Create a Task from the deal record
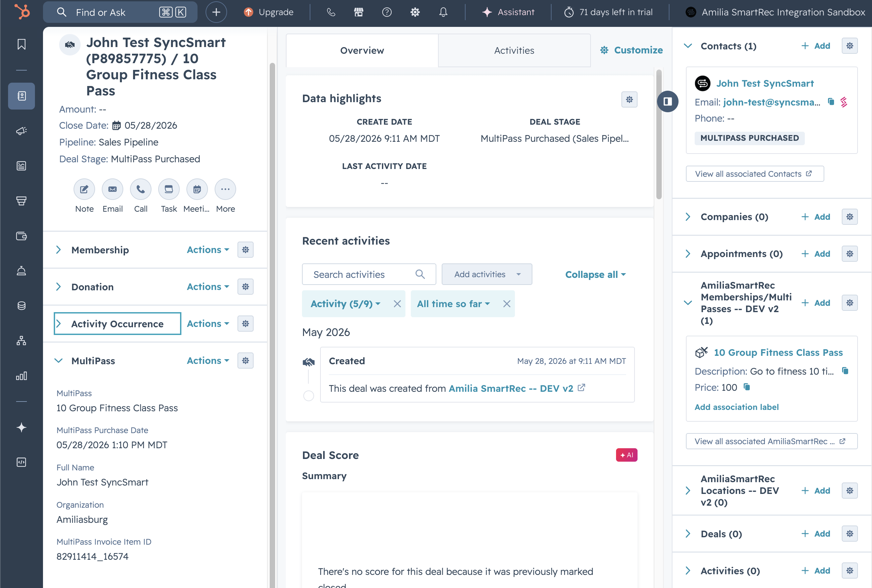The width and height of the screenshot is (872, 588). (x=169, y=189)
